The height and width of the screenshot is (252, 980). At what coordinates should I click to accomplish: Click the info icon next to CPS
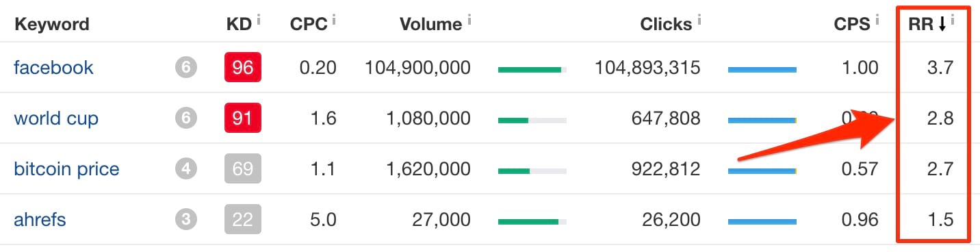[877, 19]
